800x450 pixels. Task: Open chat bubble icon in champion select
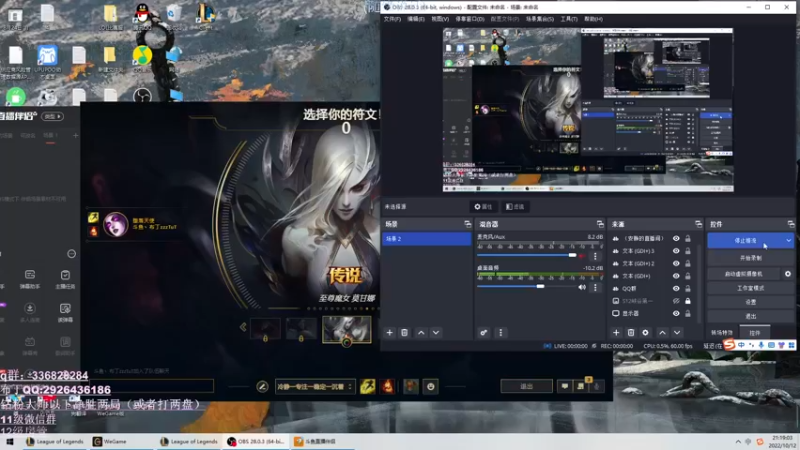coord(564,387)
